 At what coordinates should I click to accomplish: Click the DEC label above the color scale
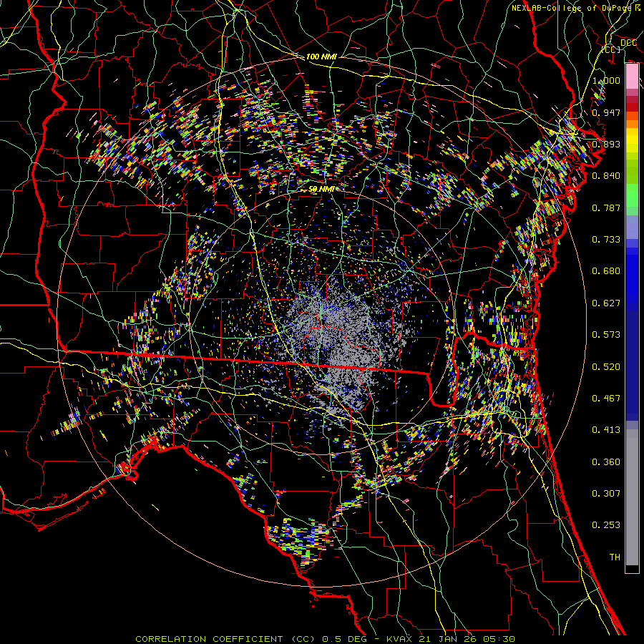(629, 43)
